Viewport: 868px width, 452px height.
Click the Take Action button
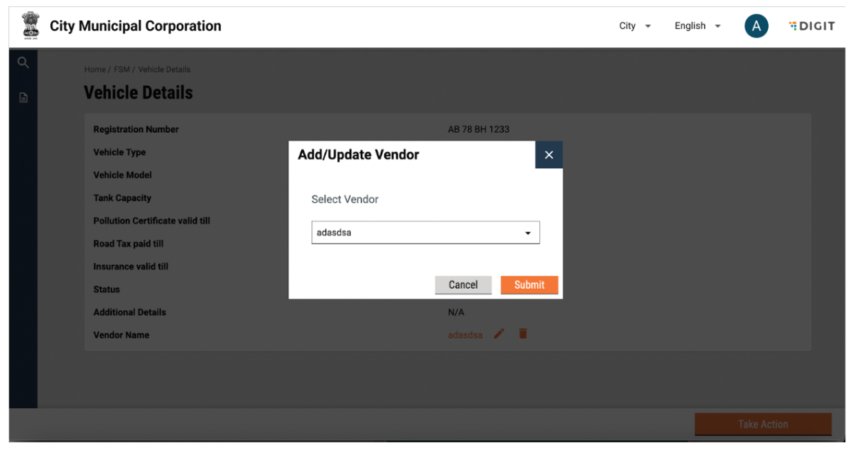[x=762, y=424]
